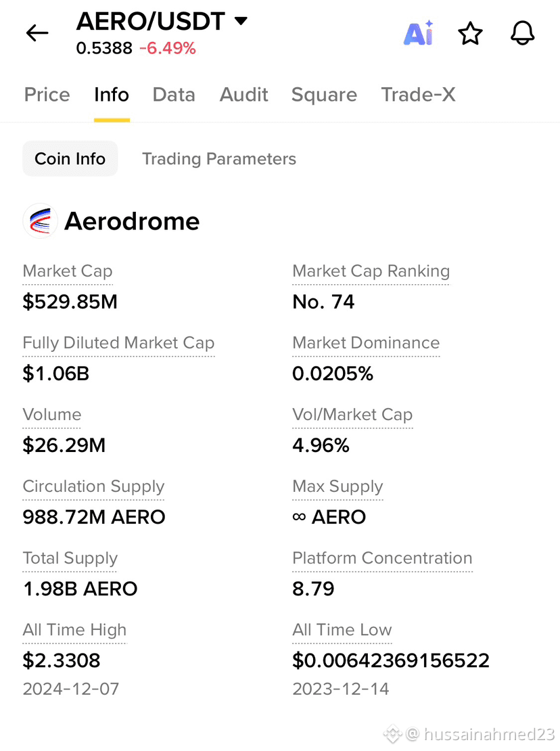
Task: Switch to the Price tab
Action: pos(47,95)
